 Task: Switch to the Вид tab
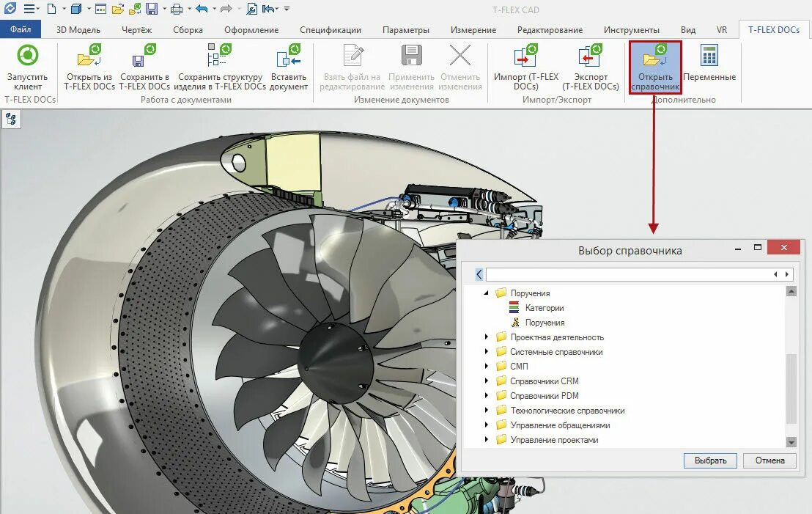point(688,30)
